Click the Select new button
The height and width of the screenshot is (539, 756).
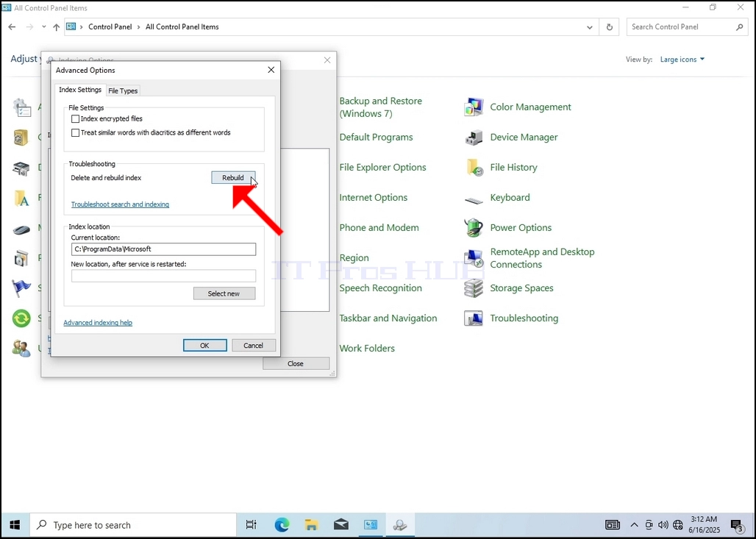click(224, 293)
